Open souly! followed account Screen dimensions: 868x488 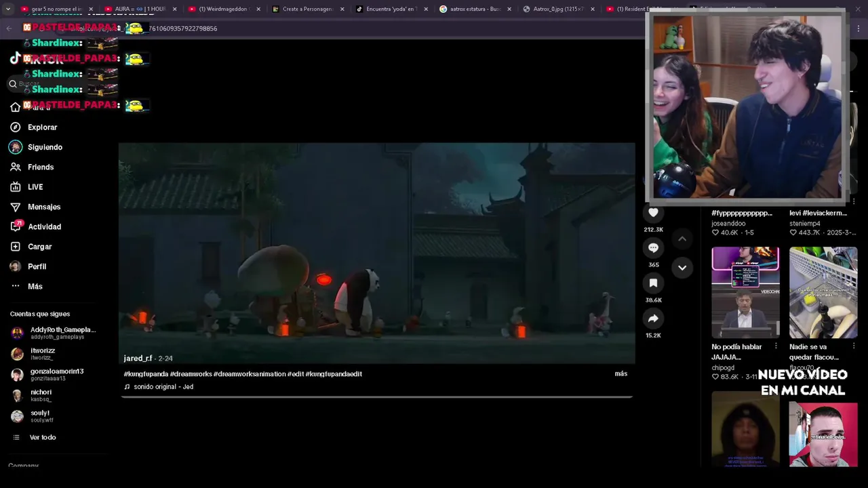coord(32,416)
